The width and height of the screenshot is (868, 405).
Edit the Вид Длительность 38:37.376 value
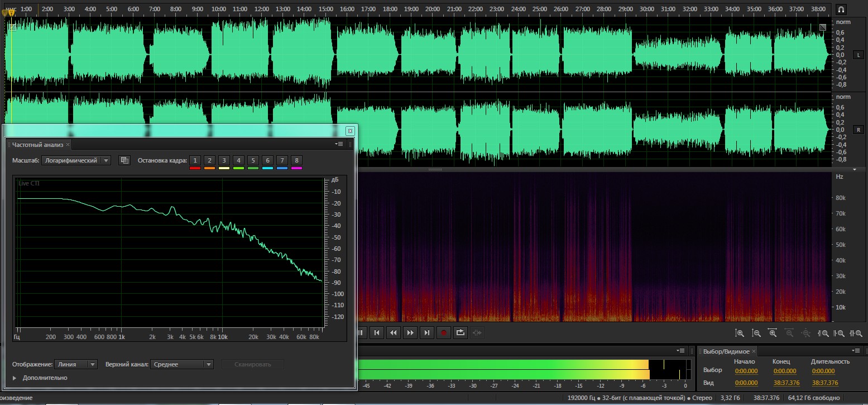click(x=825, y=383)
